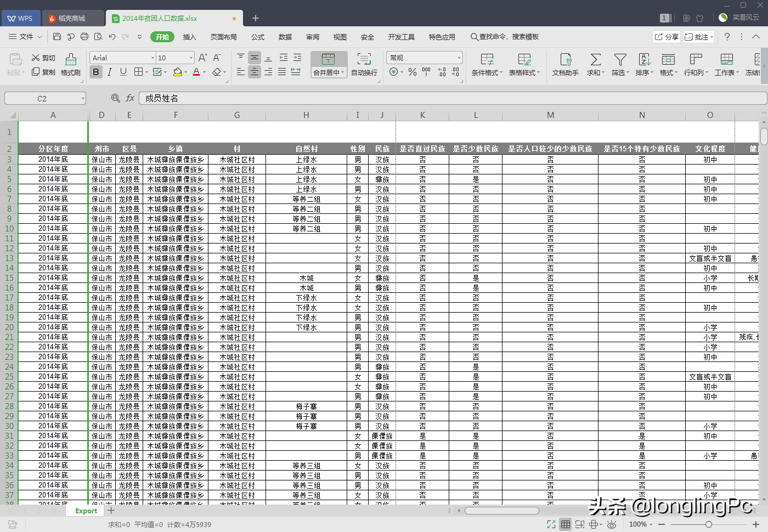Open a new document tab with plus
The height and width of the screenshot is (532, 768).
256,18
